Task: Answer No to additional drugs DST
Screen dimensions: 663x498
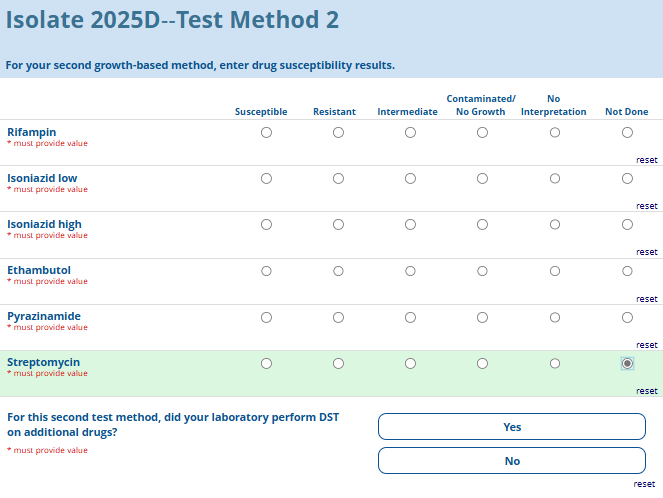Action: (x=511, y=461)
